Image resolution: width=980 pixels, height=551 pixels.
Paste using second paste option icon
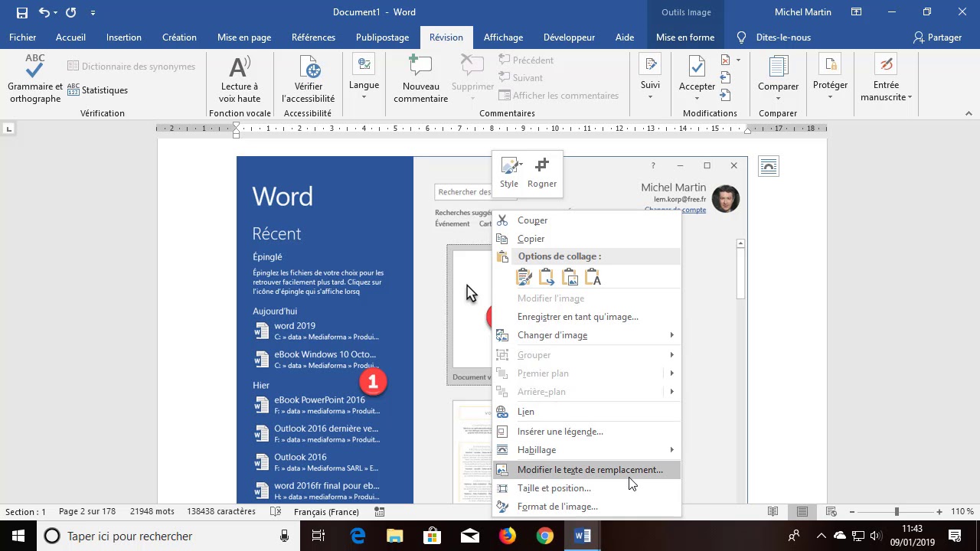click(547, 278)
